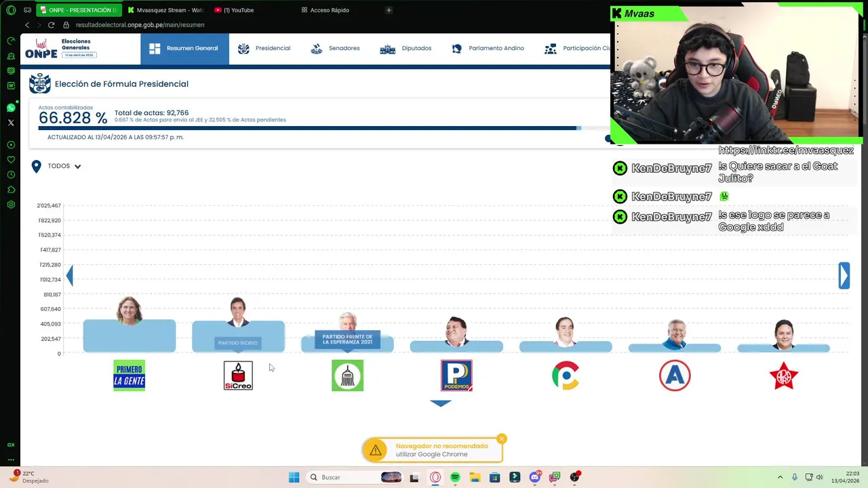Open OBS Studio from the taskbar
This screenshot has width=868, height=488.
pyautogui.click(x=575, y=477)
